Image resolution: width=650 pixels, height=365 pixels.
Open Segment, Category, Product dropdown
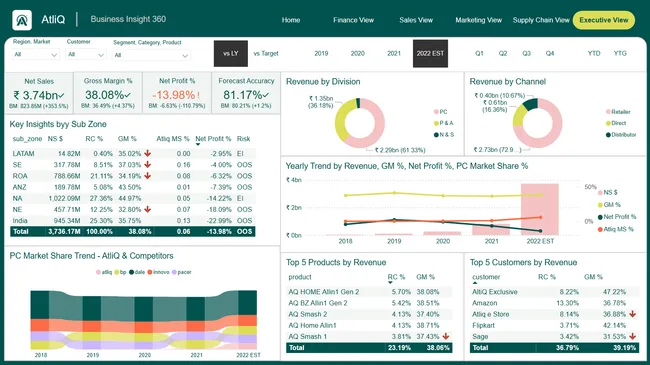(x=151, y=55)
